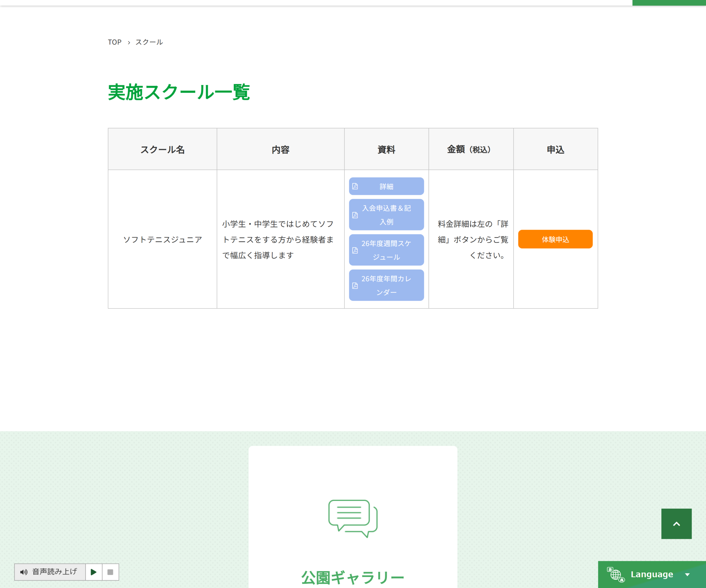Click the 金額（税込） column header

coord(471,149)
